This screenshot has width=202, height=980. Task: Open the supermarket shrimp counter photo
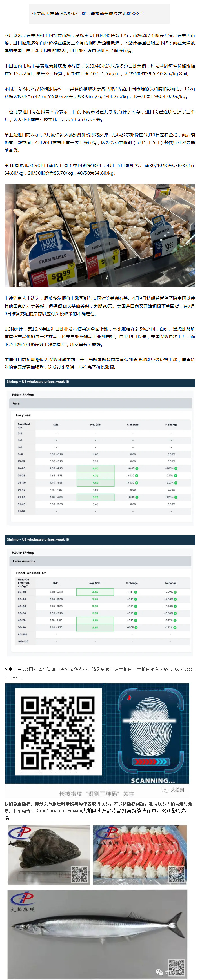tap(100, 235)
